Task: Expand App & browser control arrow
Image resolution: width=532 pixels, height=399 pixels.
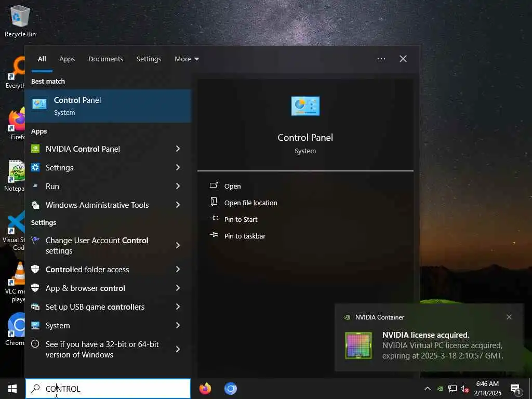Action: point(178,288)
